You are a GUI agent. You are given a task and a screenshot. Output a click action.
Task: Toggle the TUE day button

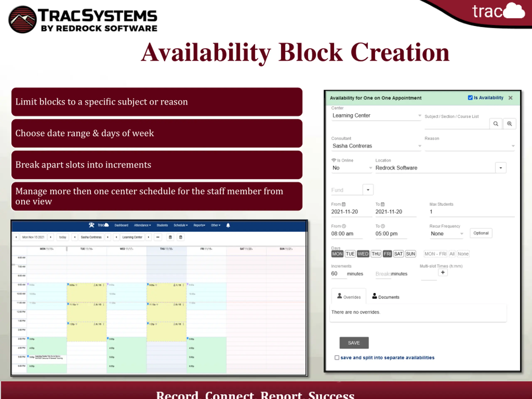tap(350, 254)
